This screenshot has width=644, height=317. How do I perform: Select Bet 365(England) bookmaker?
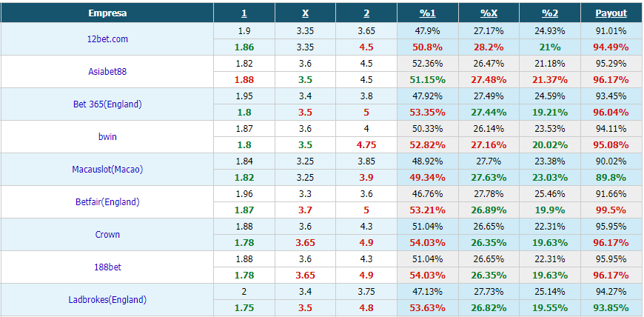(x=107, y=104)
